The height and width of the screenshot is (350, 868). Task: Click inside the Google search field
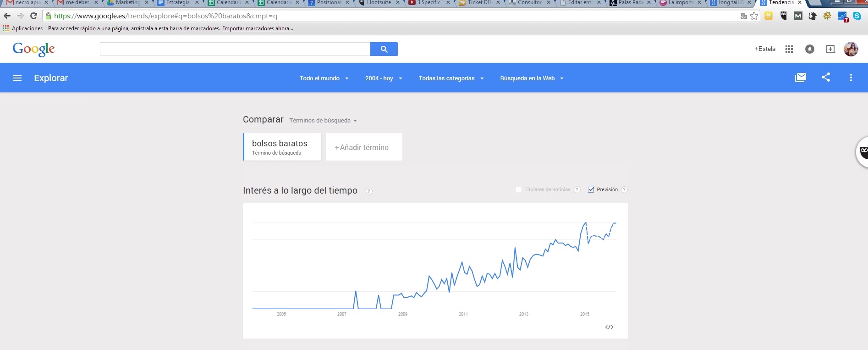235,49
